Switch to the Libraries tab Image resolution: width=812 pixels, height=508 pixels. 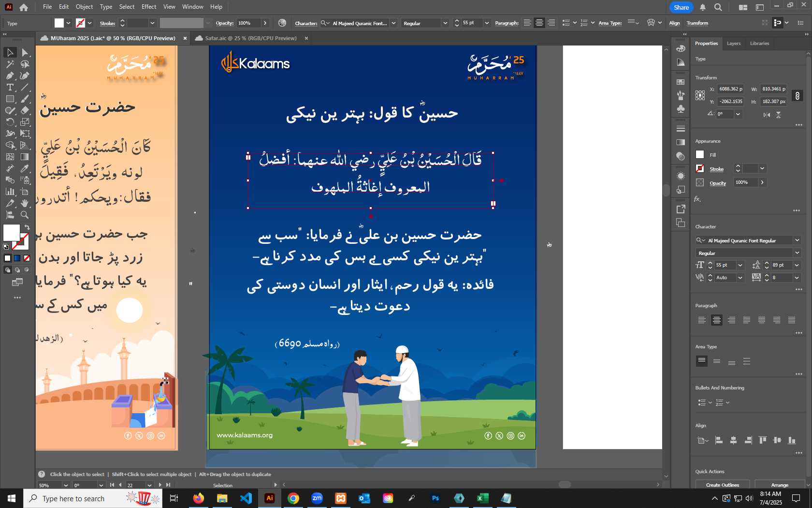(759, 44)
